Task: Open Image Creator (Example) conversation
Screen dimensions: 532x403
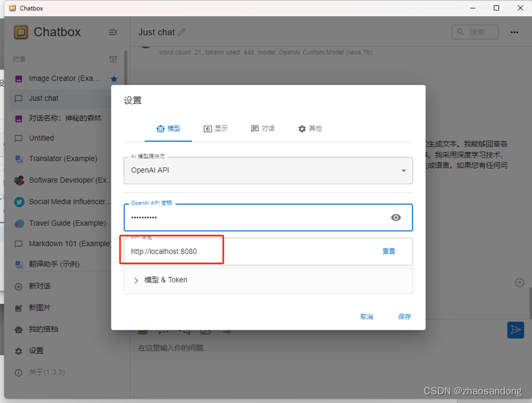Action: [64, 78]
